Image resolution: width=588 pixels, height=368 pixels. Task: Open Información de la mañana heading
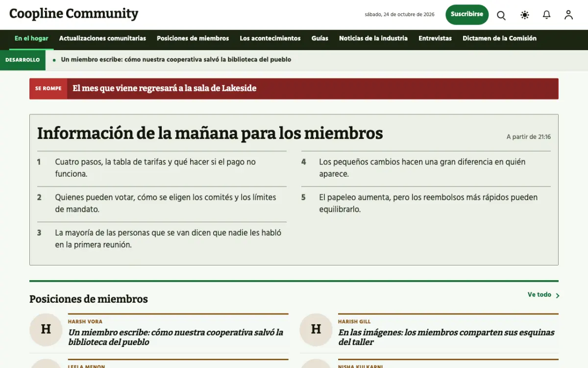point(210,133)
